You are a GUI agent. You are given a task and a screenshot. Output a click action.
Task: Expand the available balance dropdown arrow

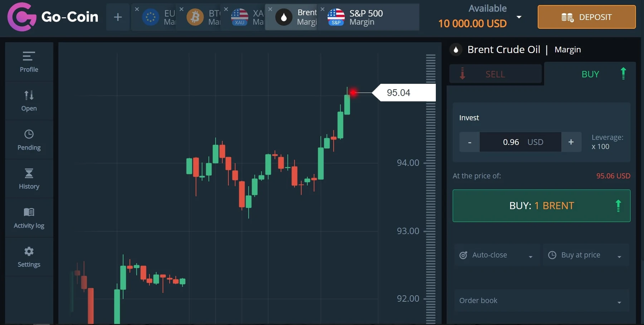click(519, 17)
